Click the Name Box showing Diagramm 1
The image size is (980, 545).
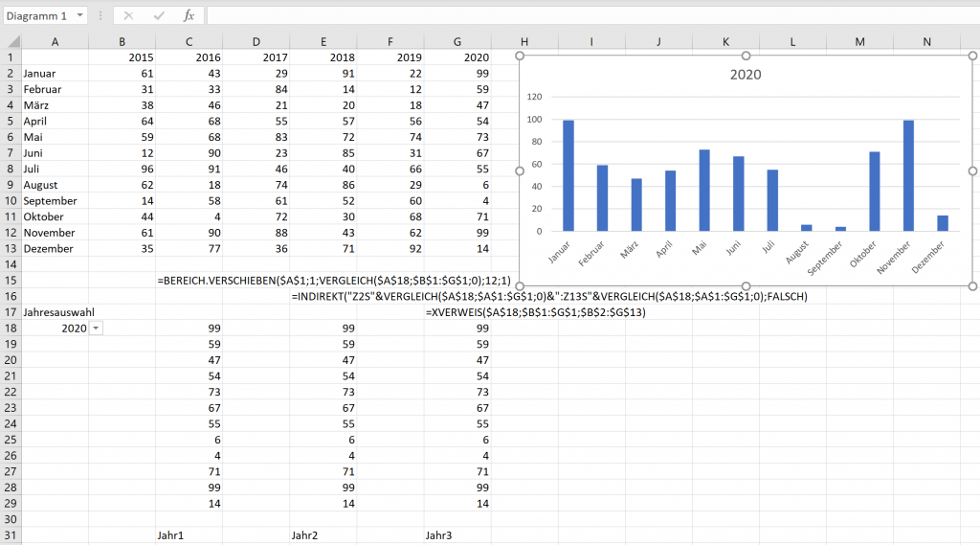(x=36, y=16)
